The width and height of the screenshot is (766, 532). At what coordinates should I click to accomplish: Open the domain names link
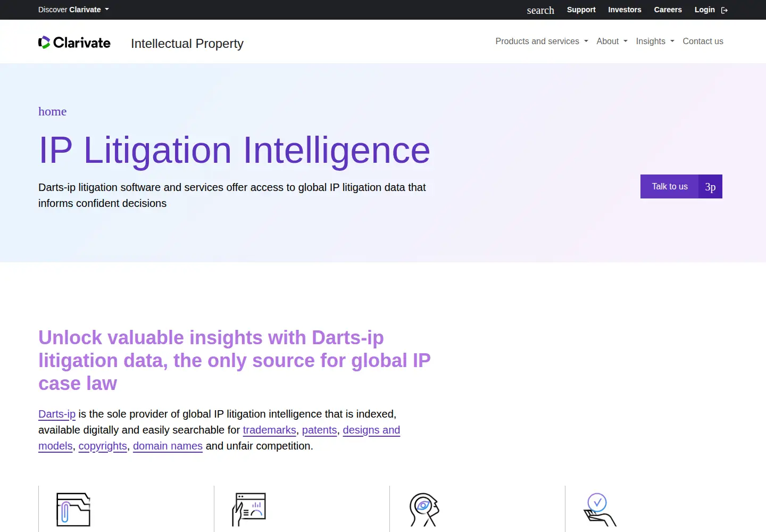tap(168, 446)
